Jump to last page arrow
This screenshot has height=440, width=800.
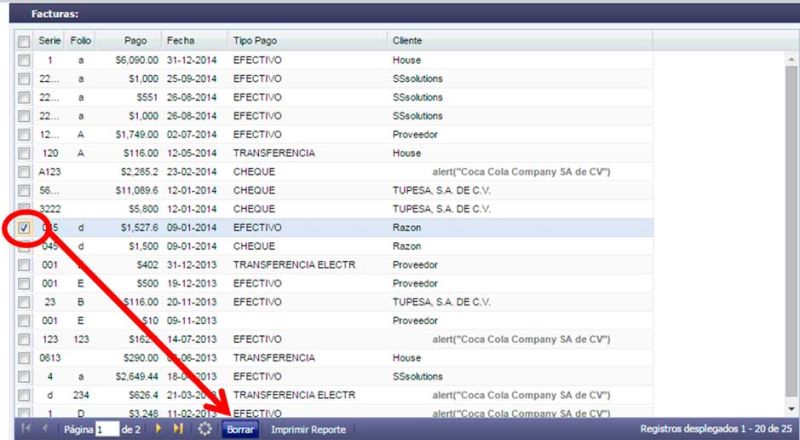click(x=177, y=429)
